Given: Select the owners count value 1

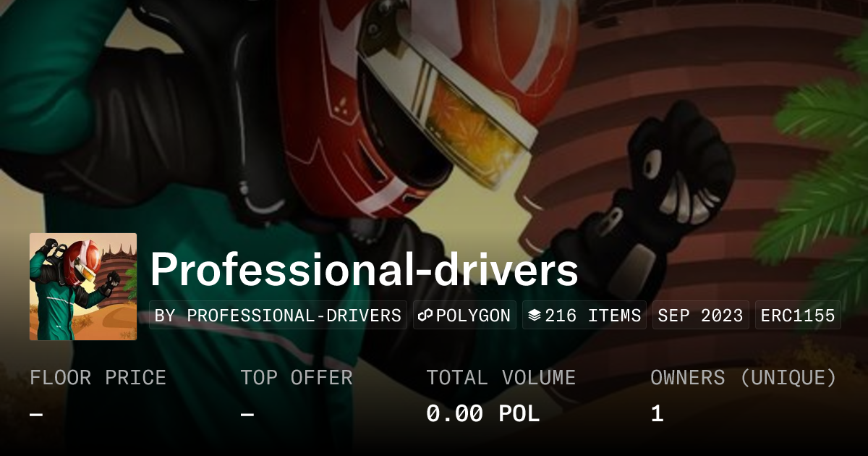Looking at the screenshot, I should pyautogui.click(x=657, y=414).
